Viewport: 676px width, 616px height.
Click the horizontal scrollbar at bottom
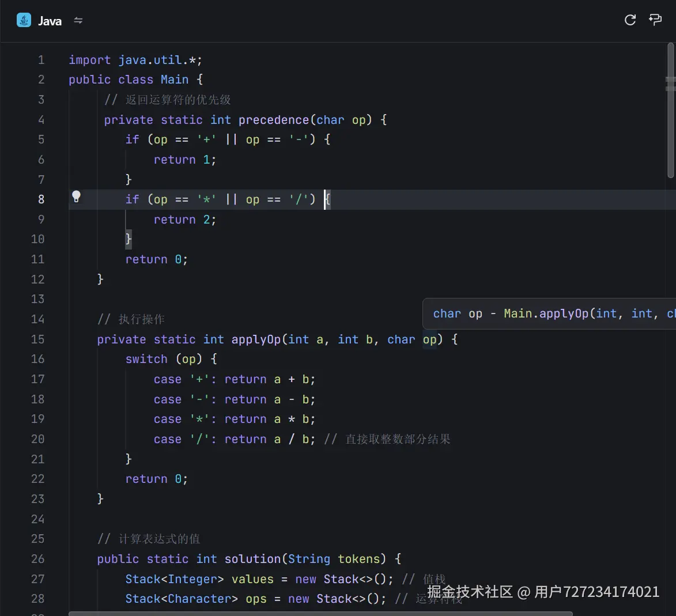(x=320, y=614)
